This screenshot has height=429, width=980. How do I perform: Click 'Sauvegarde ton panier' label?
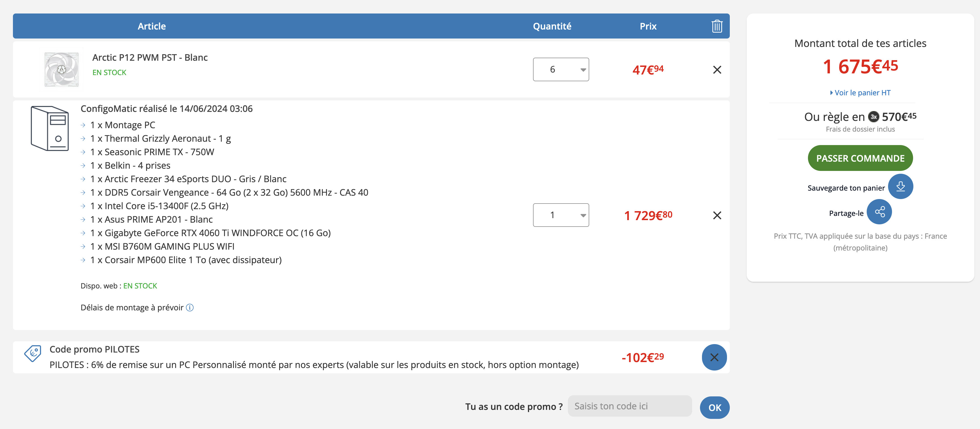(846, 188)
